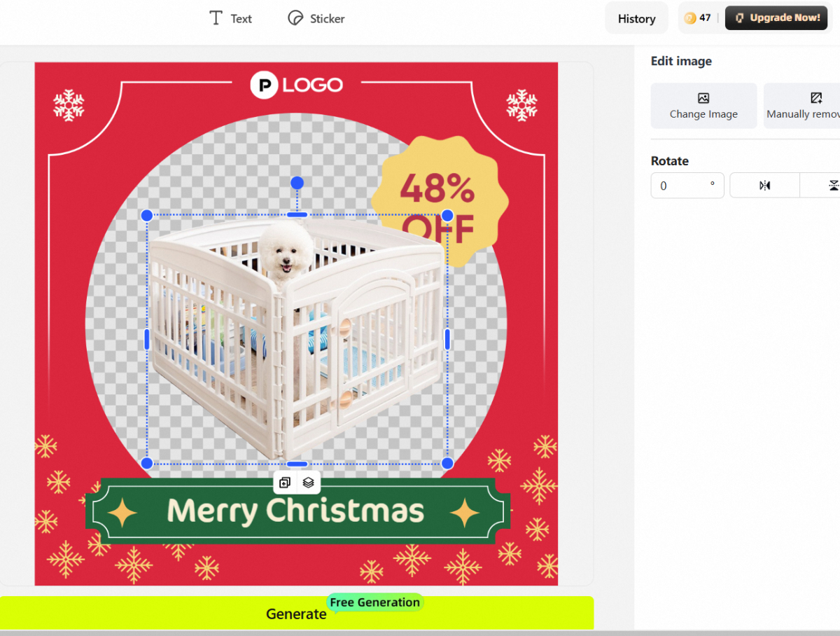Screen dimensions: 840x636
Task: Click the top selection handle of the image
Action: pyautogui.click(x=296, y=182)
